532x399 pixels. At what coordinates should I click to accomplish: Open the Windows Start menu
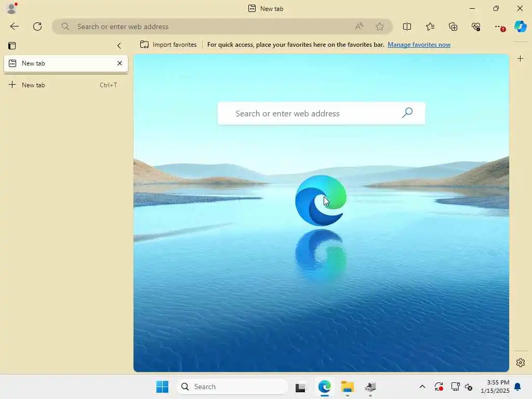pos(162,387)
